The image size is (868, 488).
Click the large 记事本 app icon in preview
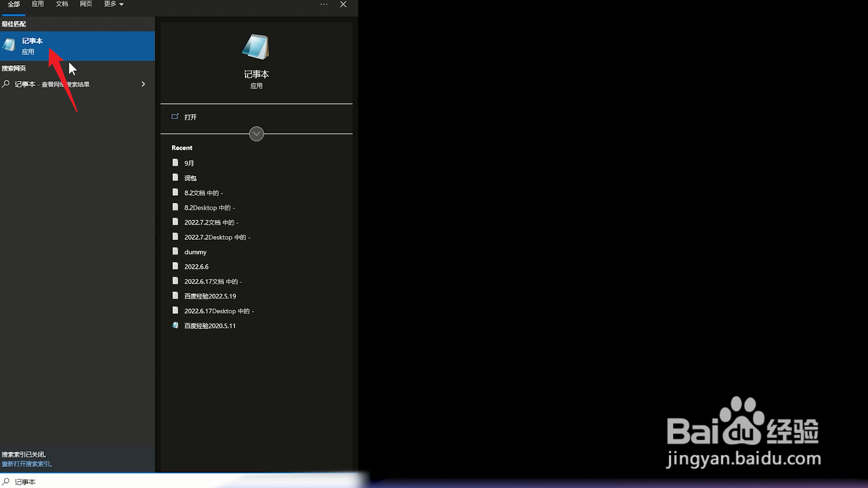[x=256, y=47]
